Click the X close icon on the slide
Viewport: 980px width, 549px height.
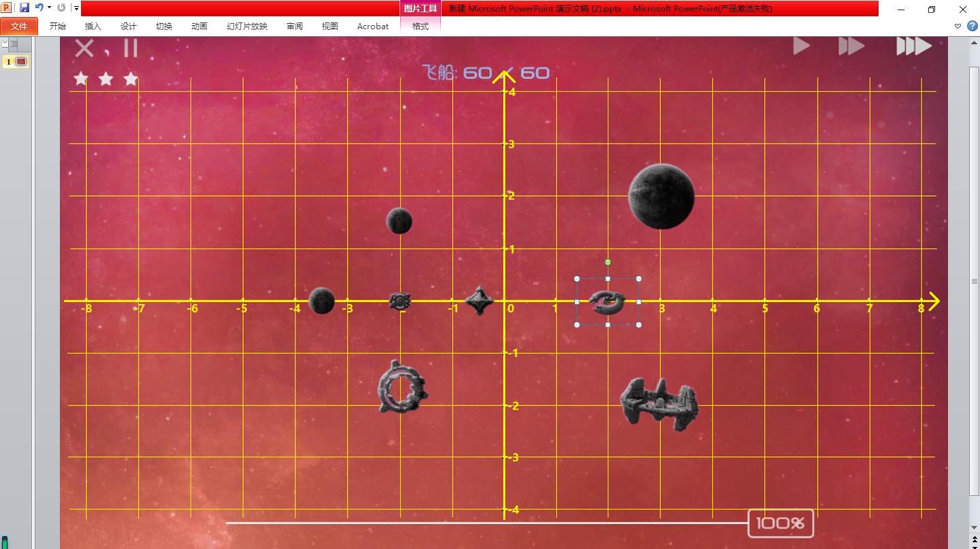84,48
